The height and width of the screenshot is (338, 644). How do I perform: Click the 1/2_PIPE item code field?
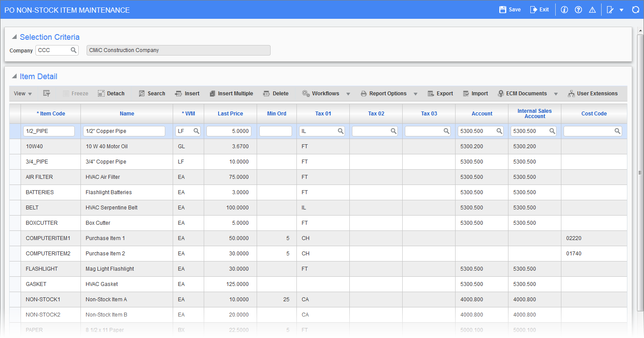(x=49, y=131)
